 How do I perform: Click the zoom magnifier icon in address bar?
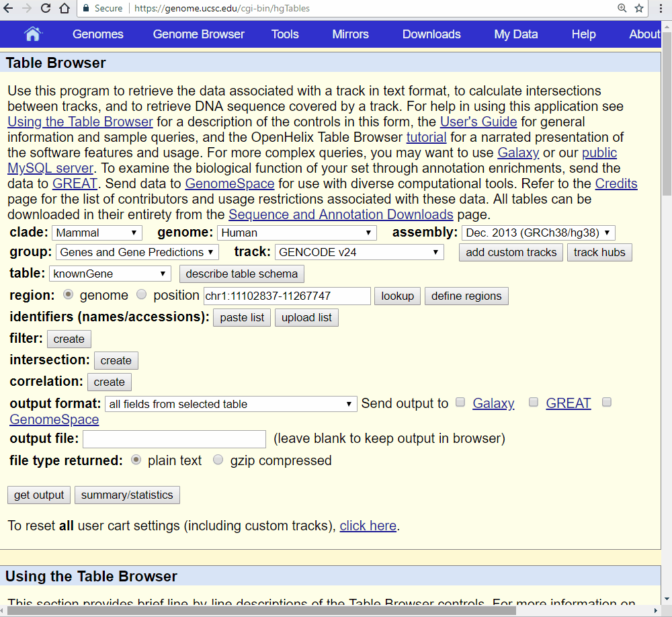(622, 9)
